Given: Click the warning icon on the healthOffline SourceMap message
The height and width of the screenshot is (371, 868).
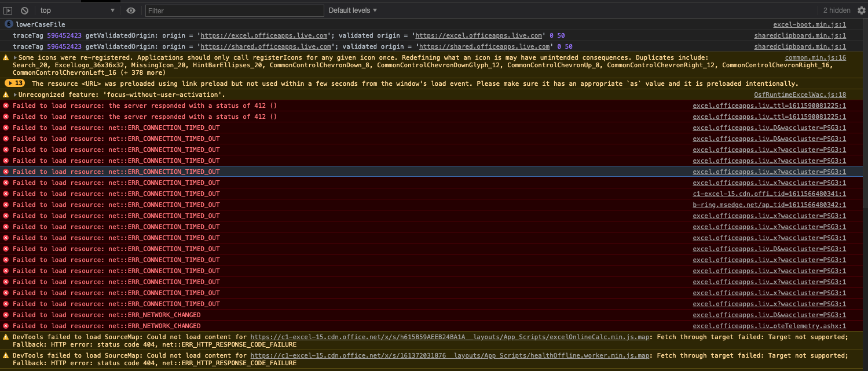Looking at the screenshot, I should [x=6, y=355].
